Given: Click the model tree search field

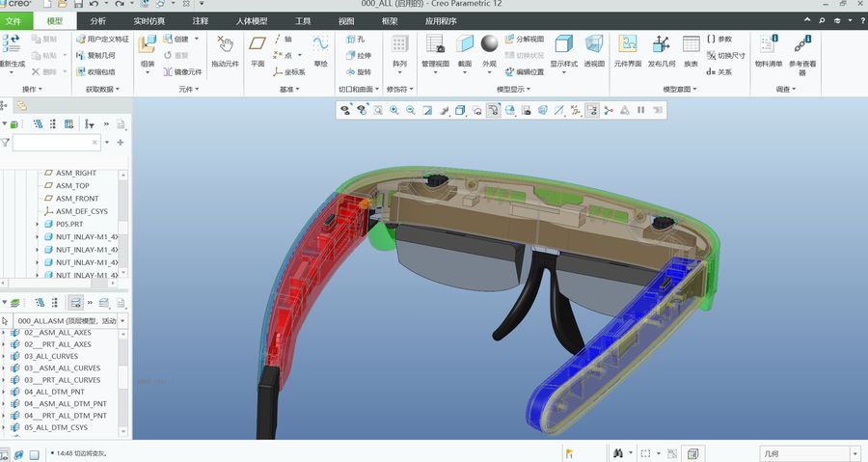Looking at the screenshot, I should [x=56, y=143].
